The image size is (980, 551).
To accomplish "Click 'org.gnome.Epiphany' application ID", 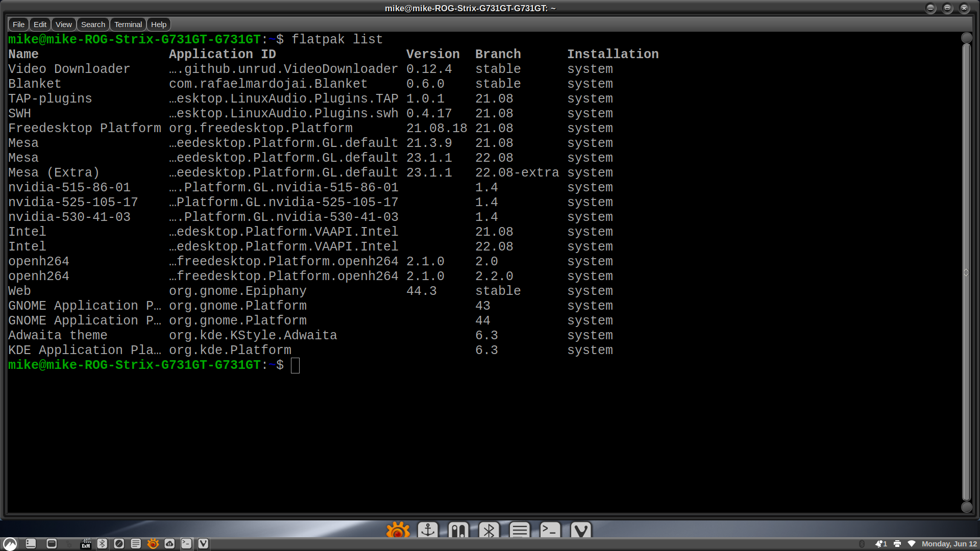I will pos(238,291).
